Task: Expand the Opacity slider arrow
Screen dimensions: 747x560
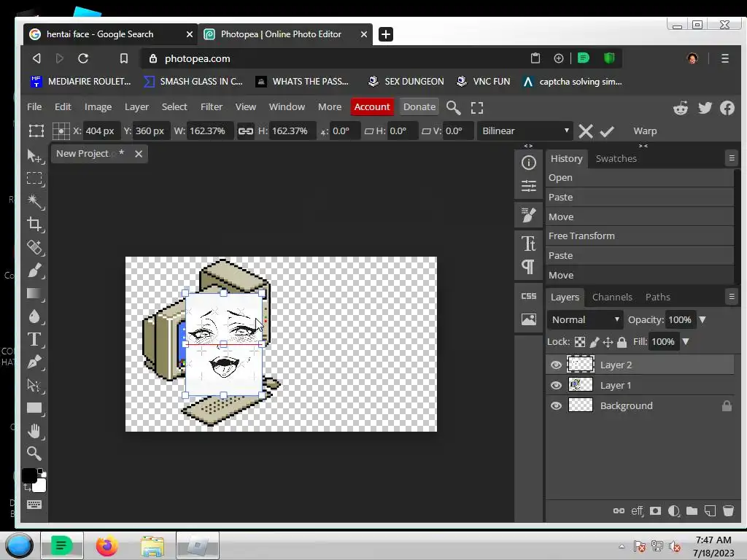Action: (703, 319)
